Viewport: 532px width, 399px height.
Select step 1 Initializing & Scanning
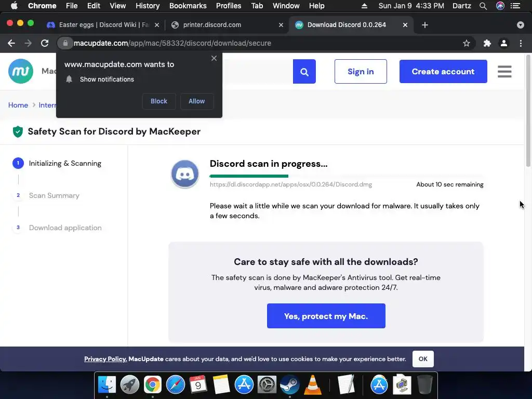pyautogui.click(x=57, y=163)
